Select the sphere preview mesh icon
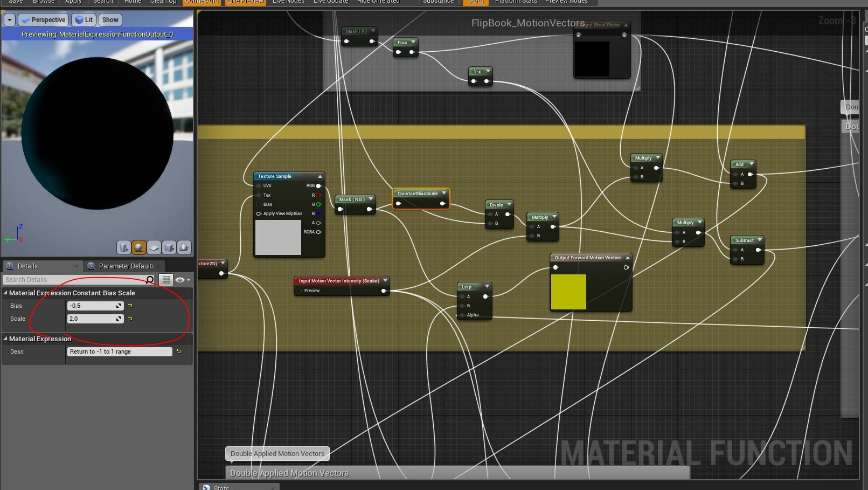The height and width of the screenshot is (490, 868). click(x=138, y=247)
